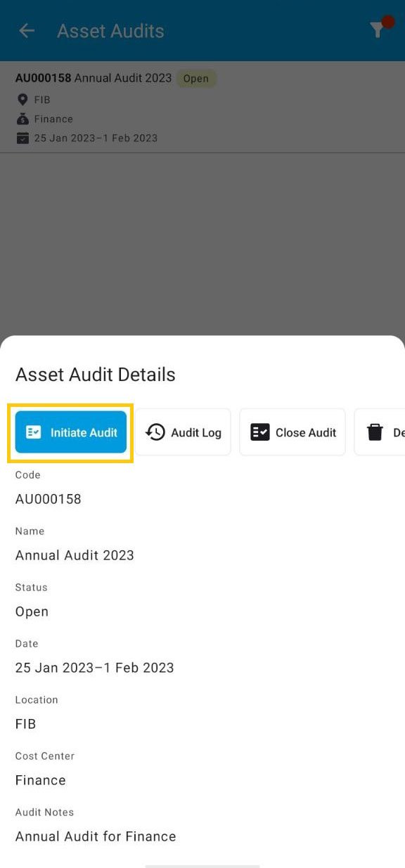
Task: Tap the money bag icon beside Finance
Action: click(x=22, y=119)
